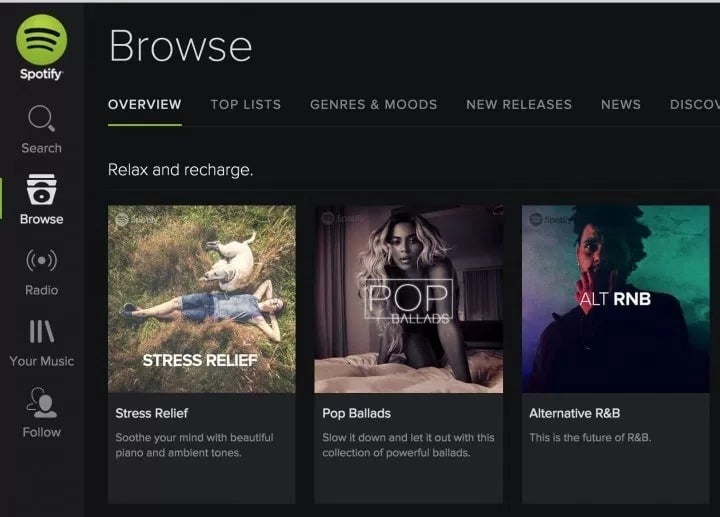Open Your Music library icon
720x517 pixels.
click(41, 332)
